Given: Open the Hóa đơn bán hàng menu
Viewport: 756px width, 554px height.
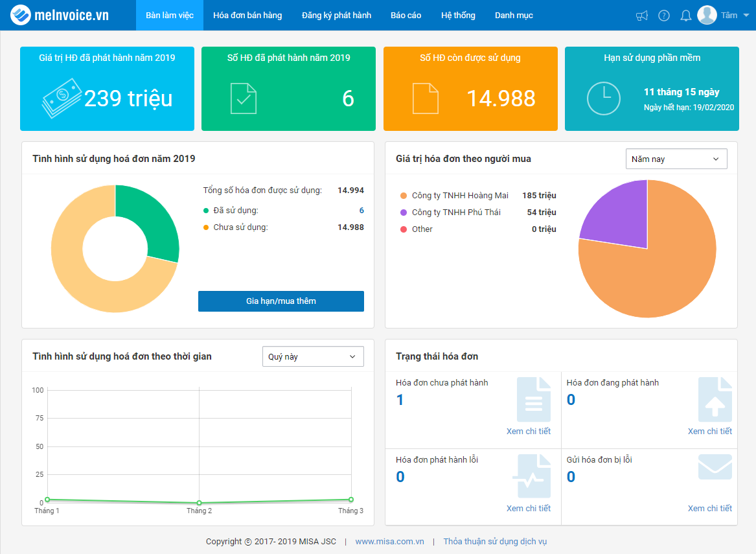Looking at the screenshot, I should [x=247, y=16].
